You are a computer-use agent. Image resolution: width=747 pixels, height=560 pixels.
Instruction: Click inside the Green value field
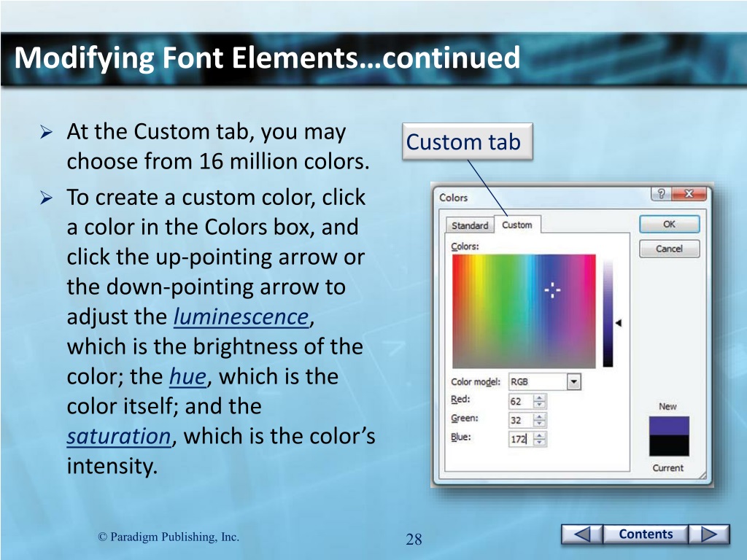click(520, 420)
